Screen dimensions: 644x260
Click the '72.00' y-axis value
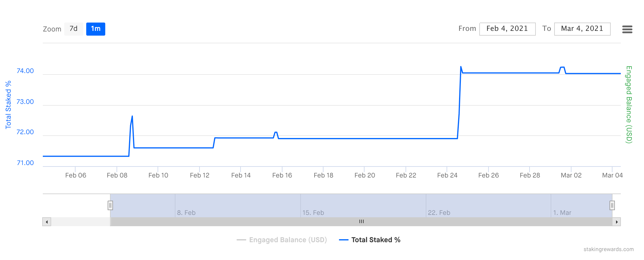click(x=25, y=132)
